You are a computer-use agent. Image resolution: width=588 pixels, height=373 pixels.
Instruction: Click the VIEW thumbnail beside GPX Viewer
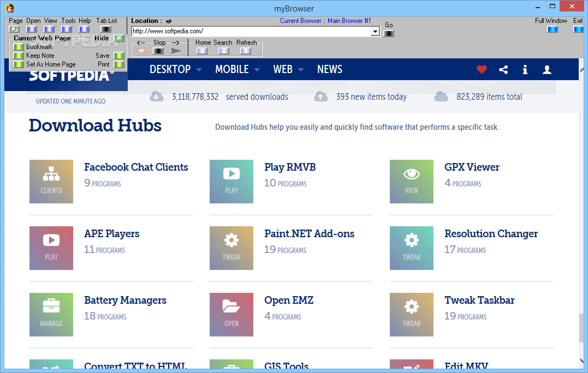411,182
